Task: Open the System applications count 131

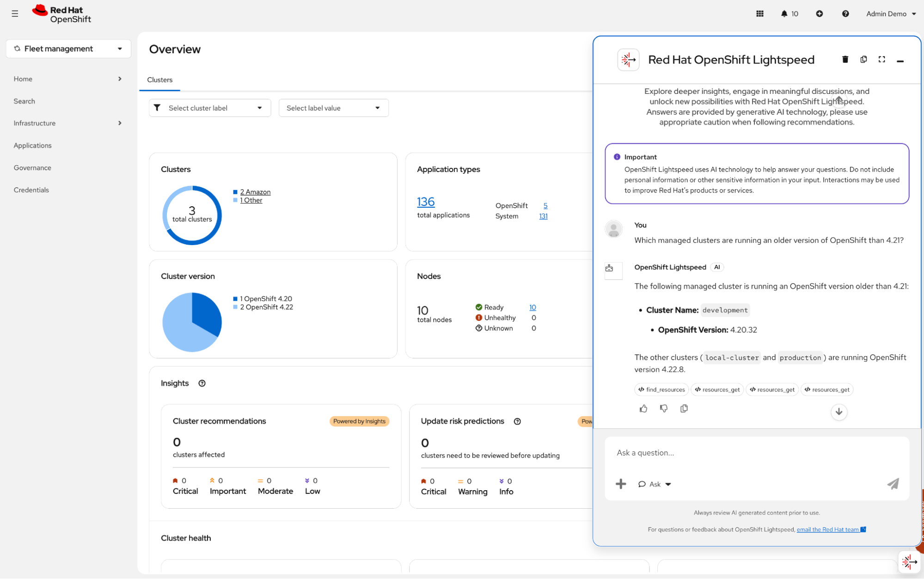Action: click(543, 216)
